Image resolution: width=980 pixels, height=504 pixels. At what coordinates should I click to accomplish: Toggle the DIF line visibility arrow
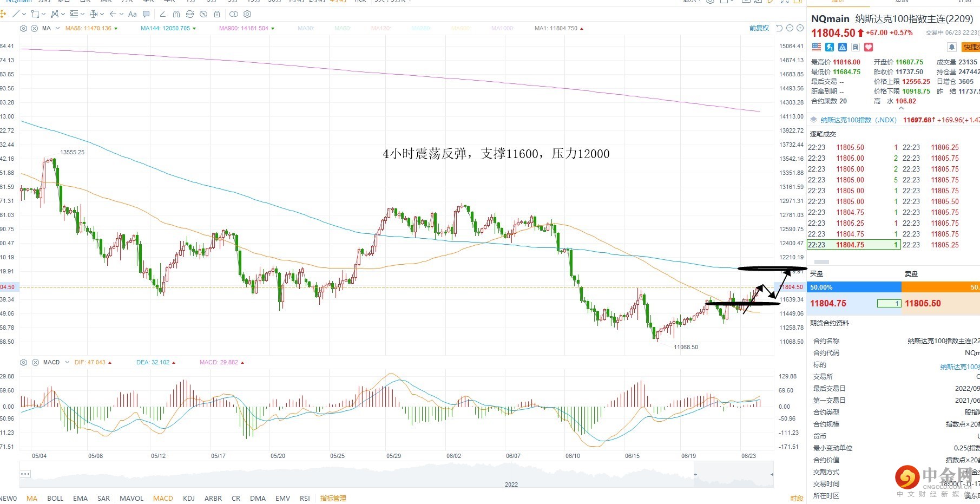click(x=110, y=363)
